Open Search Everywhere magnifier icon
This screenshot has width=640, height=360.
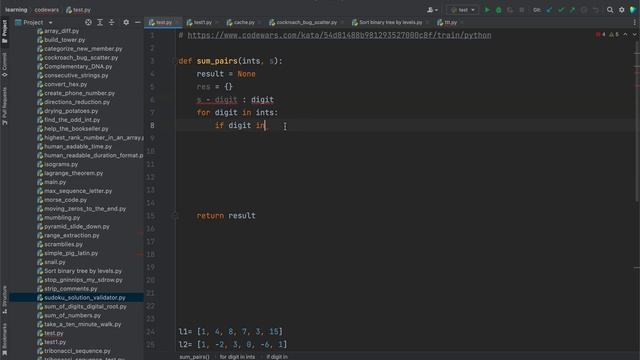(610, 10)
